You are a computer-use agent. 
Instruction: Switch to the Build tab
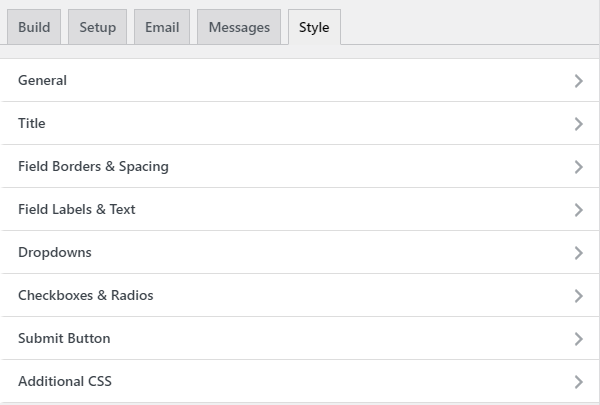pos(34,27)
